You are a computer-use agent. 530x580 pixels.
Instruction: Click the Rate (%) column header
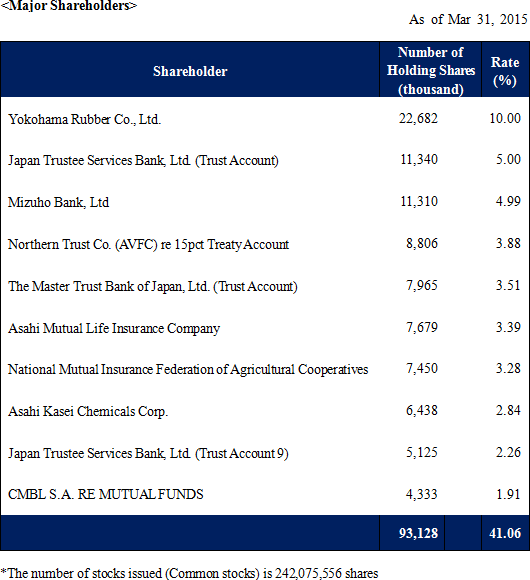pos(505,71)
